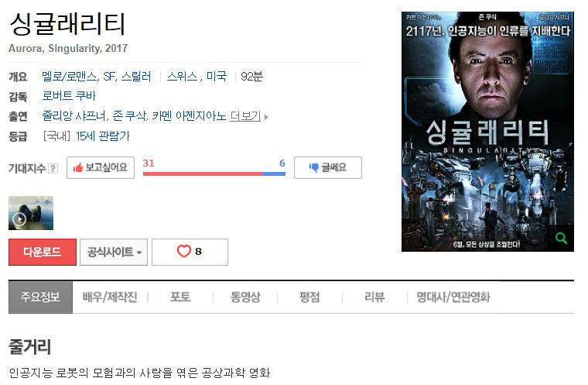Screen dimensions: 588x385
Task: Open the 명대사/연관영화 tab
Action: pos(453,297)
